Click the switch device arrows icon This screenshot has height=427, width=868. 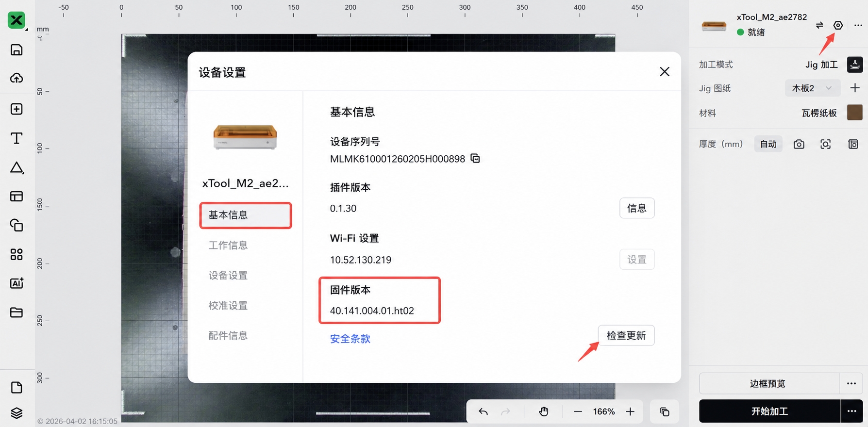coord(819,25)
